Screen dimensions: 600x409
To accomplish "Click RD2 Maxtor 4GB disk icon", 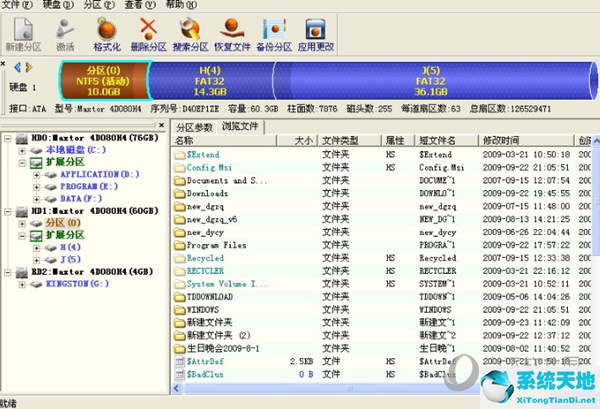I will 22,272.
